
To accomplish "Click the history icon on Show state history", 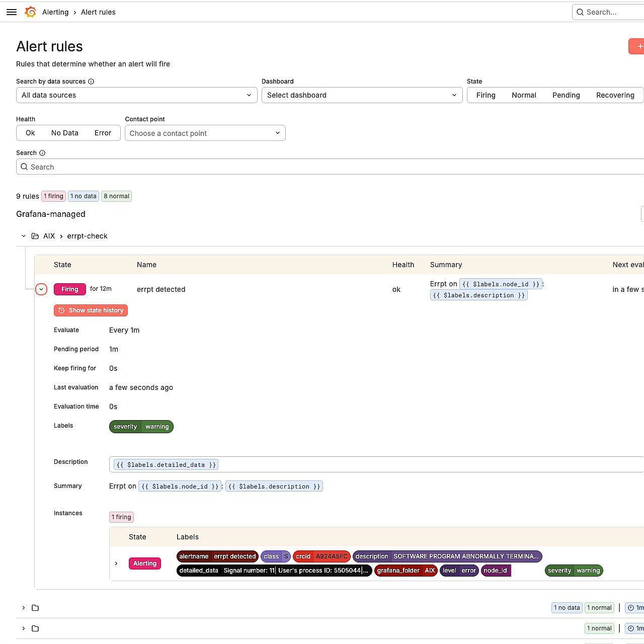I will click(60, 310).
